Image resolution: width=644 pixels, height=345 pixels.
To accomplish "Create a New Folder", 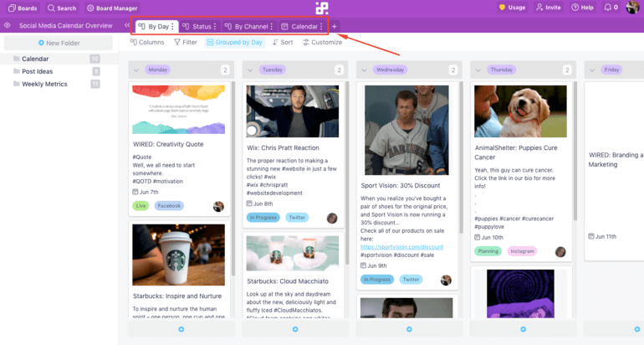I will pyautogui.click(x=59, y=43).
